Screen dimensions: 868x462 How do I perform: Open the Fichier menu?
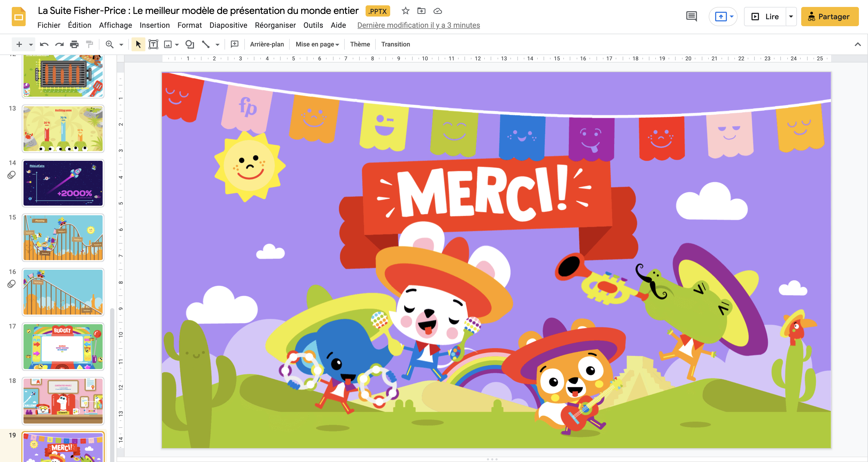49,25
